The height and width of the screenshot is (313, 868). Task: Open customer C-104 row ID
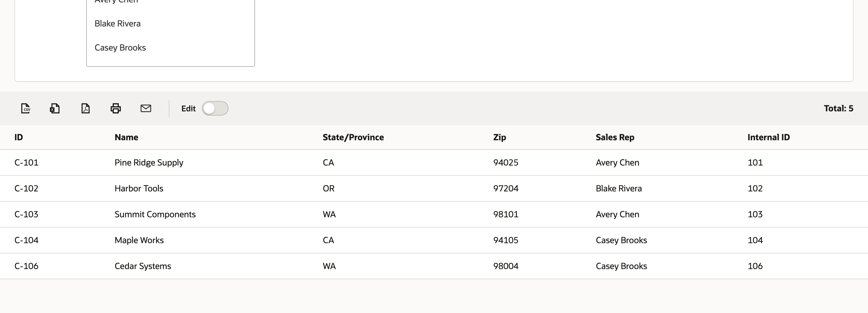click(26, 240)
